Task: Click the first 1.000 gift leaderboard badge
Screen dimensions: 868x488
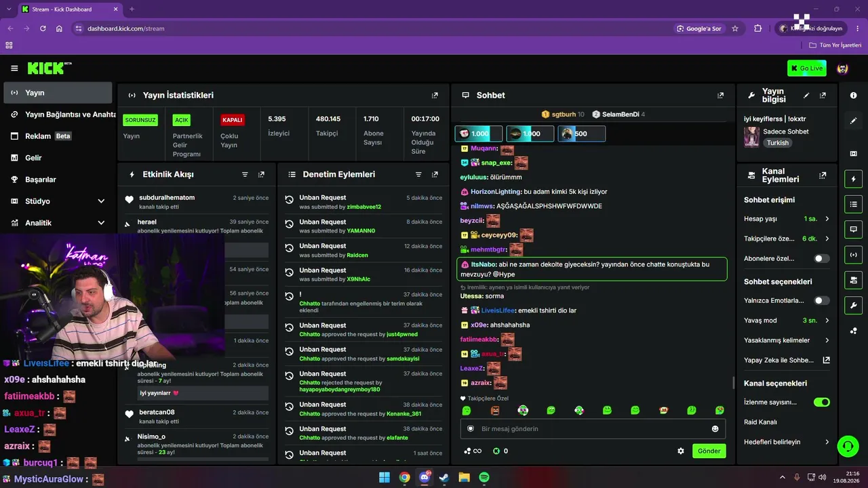Action: [x=479, y=134]
